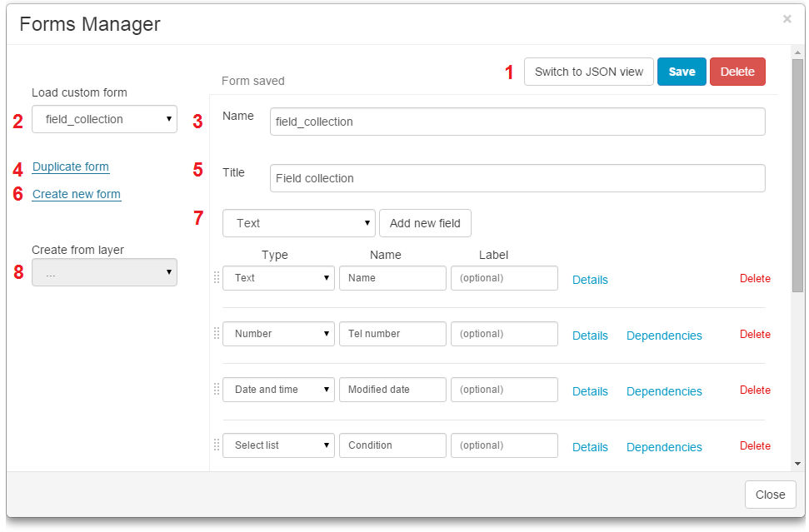This screenshot has height=532, width=809.
Task: Click drag handle beside the Name field row
Action: click(217, 278)
